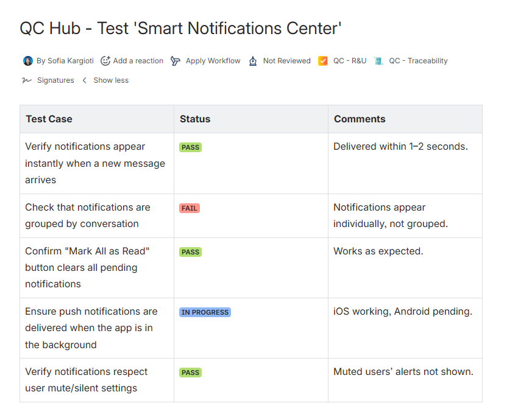
Task: Click the QC - R&U checkmark icon
Action: click(x=323, y=61)
